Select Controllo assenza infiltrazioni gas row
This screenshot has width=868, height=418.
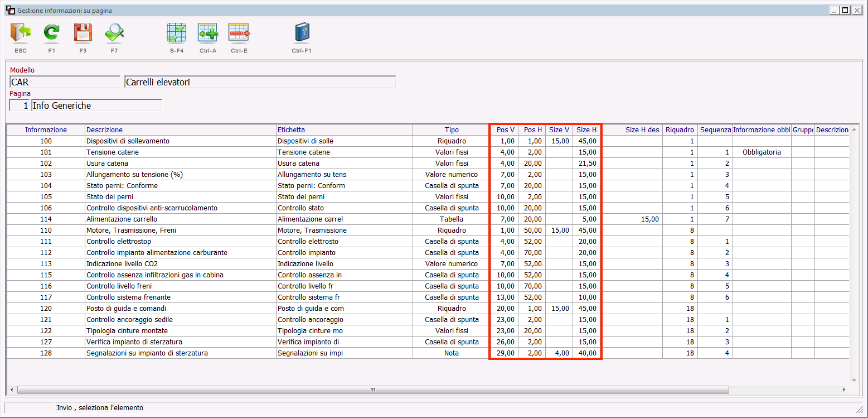point(428,275)
